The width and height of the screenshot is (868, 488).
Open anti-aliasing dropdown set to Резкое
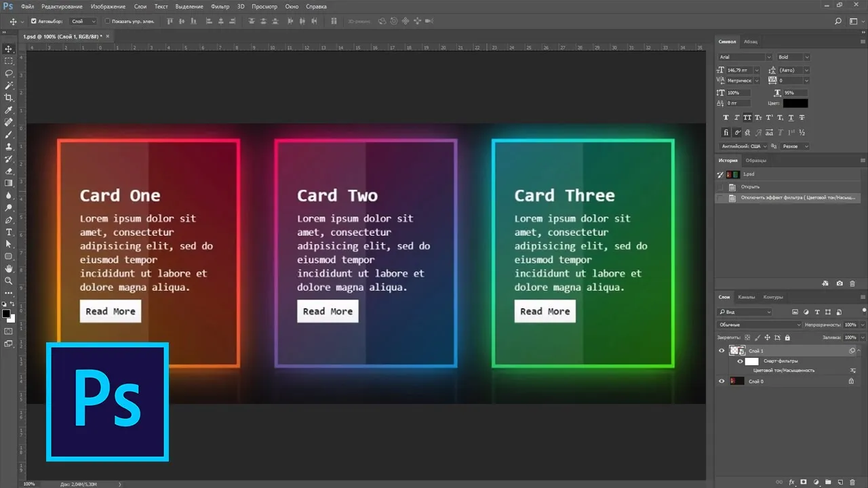[794, 146]
